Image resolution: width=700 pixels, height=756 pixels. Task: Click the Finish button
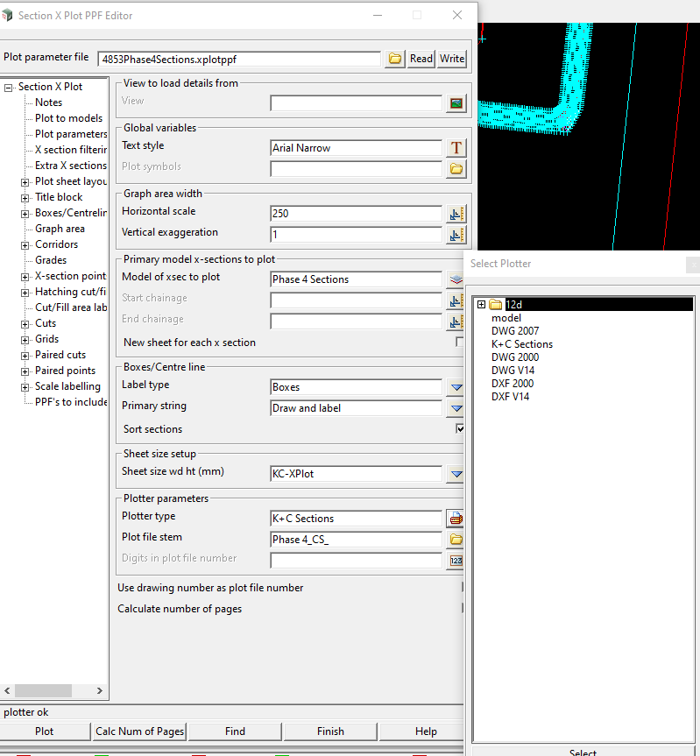[330, 731]
